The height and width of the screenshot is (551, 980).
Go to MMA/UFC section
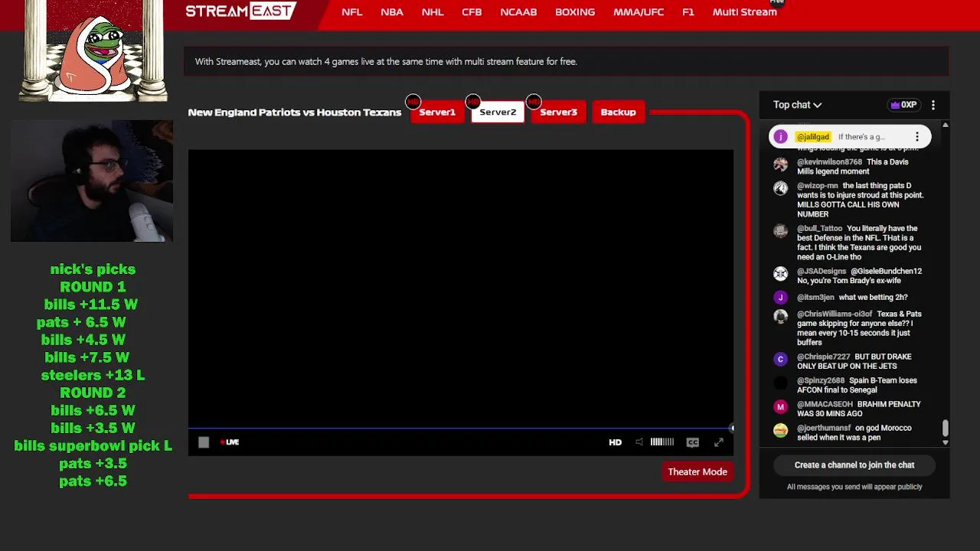(x=639, y=12)
